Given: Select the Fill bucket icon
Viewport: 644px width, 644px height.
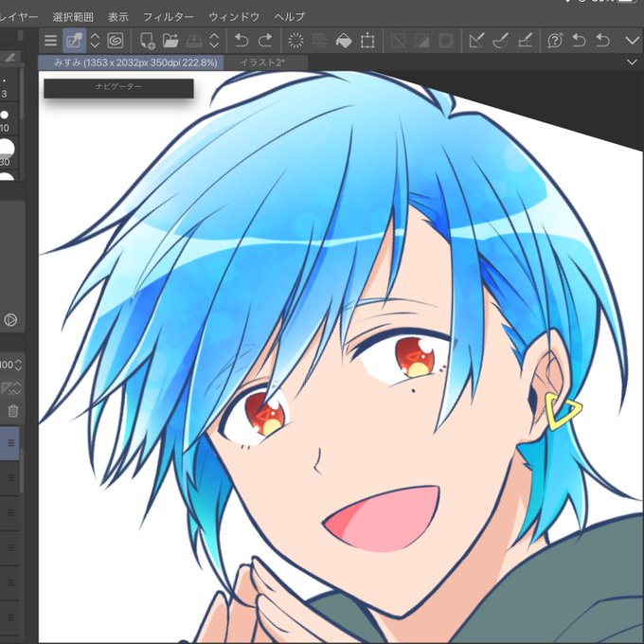Looking at the screenshot, I should [x=344, y=40].
